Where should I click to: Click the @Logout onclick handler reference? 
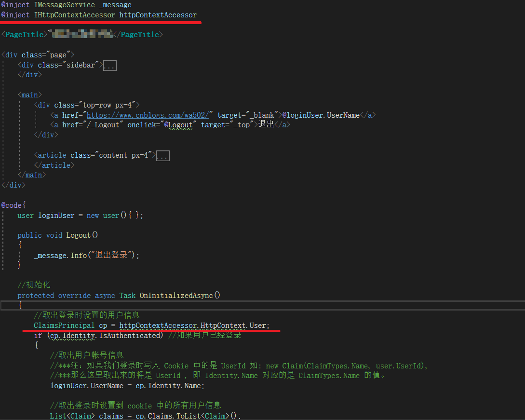coord(178,125)
